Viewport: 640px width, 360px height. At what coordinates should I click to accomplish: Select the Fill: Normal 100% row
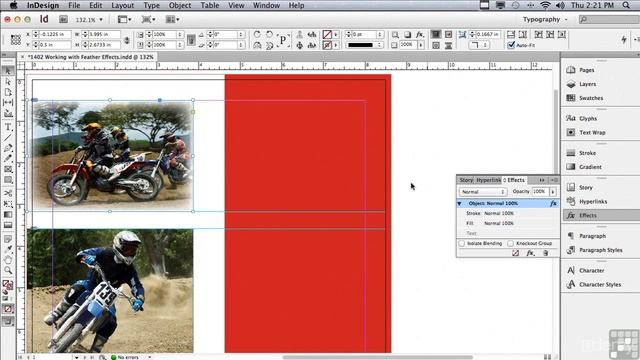[508, 223]
